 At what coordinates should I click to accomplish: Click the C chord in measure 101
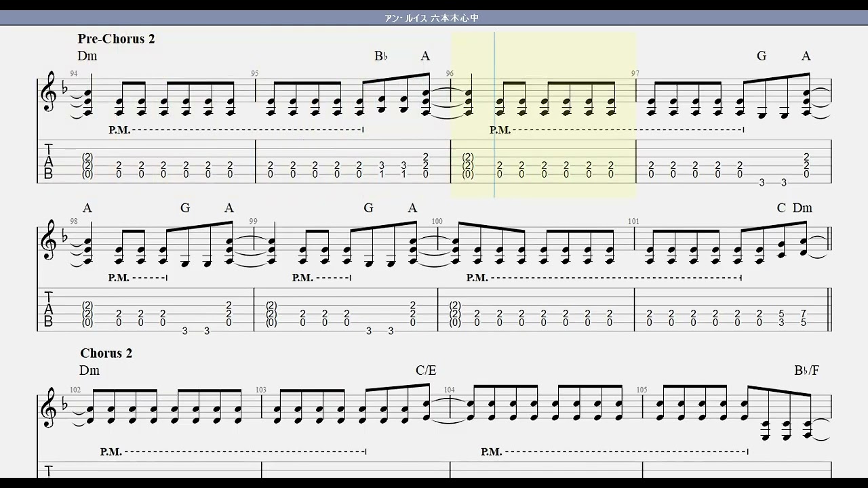coord(781,207)
